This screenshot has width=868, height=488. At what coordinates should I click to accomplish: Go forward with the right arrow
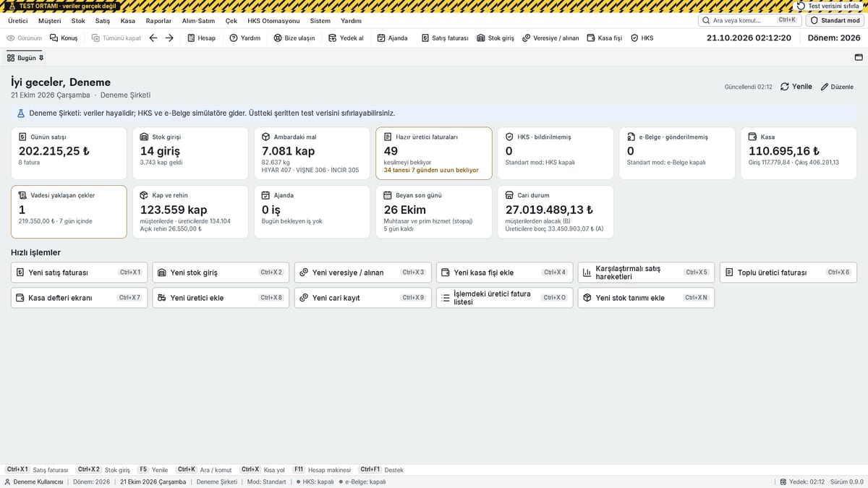point(169,38)
